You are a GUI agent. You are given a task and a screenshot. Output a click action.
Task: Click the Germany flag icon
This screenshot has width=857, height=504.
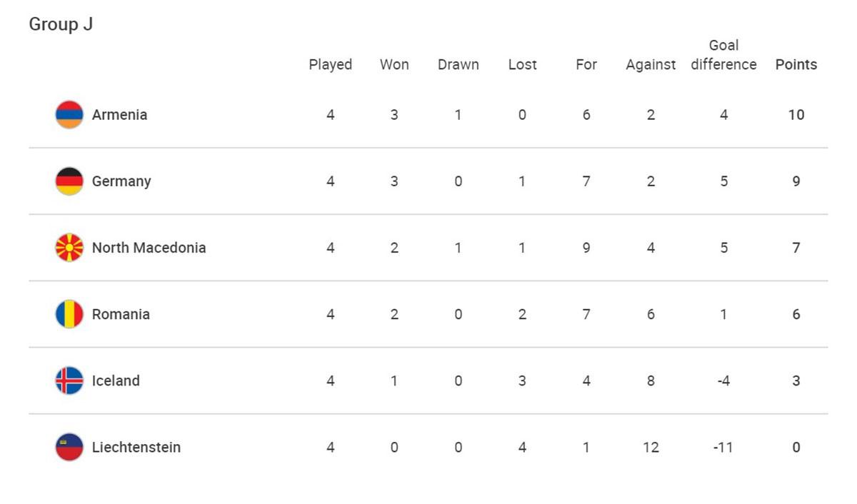click(x=69, y=181)
